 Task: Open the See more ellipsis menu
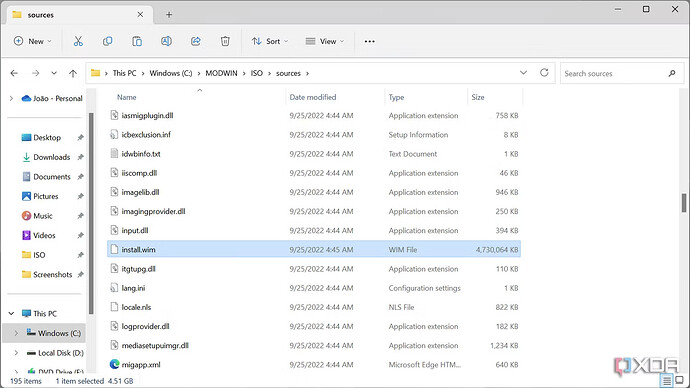coord(370,41)
